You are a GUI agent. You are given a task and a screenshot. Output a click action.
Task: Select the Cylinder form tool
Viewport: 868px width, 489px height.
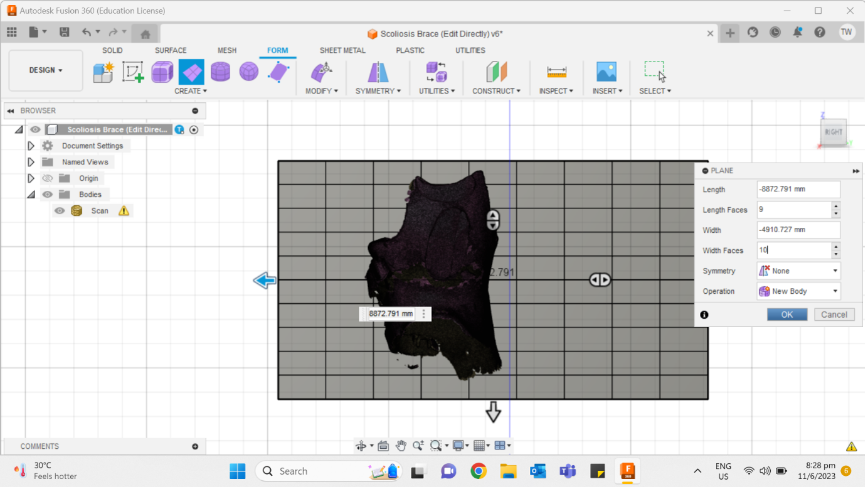(x=220, y=72)
